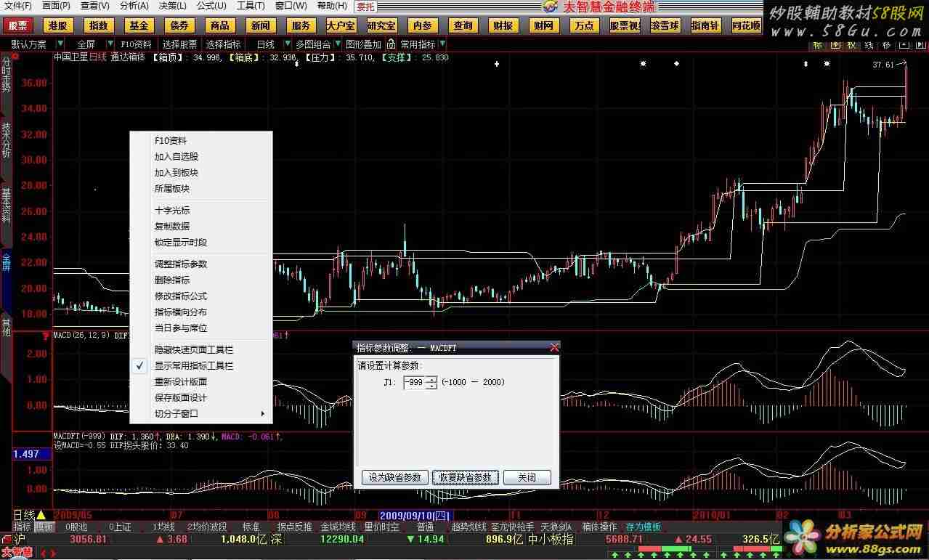
Task: Open the 新闻 toolbar button
Action: point(260,25)
